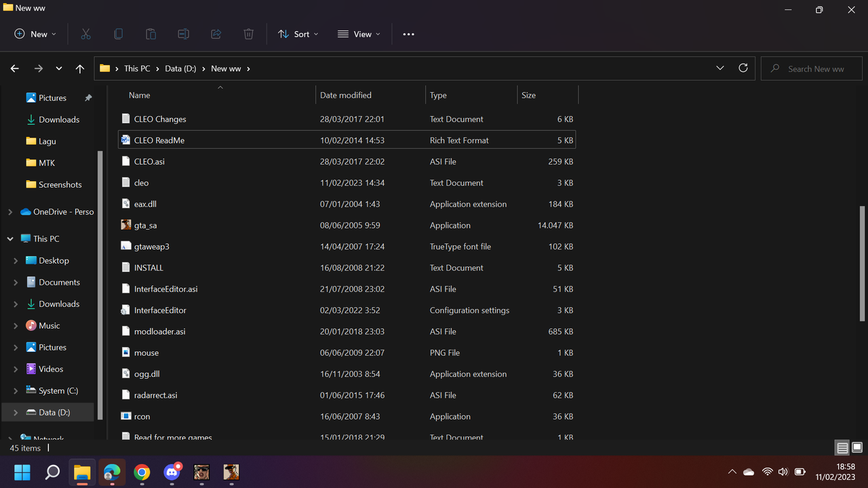
Task: Click the Rename icon in toolbar
Action: click(x=183, y=34)
